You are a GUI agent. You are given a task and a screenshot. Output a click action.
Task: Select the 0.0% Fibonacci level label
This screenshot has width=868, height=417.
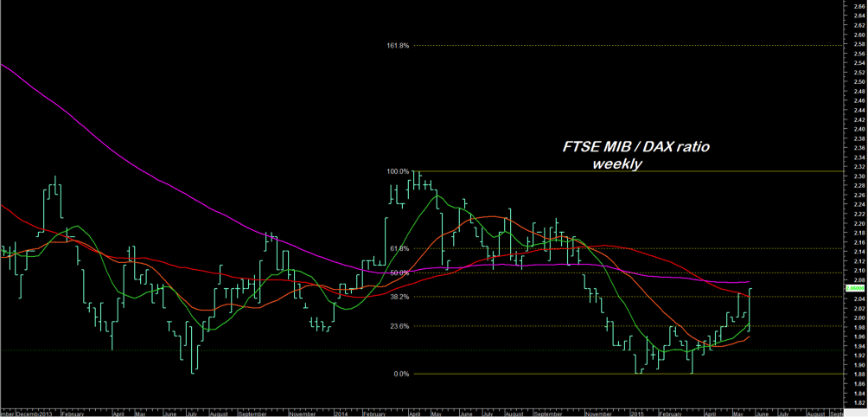tap(401, 374)
